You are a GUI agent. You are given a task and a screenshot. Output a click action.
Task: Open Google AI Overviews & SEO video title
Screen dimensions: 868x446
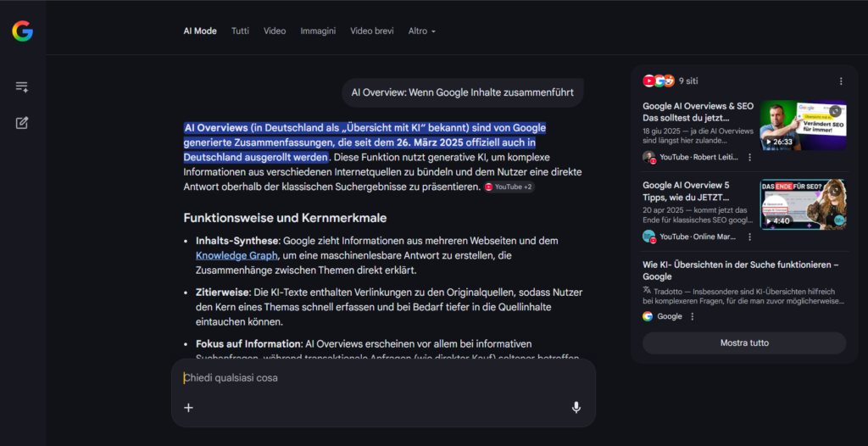(x=698, y=112)
